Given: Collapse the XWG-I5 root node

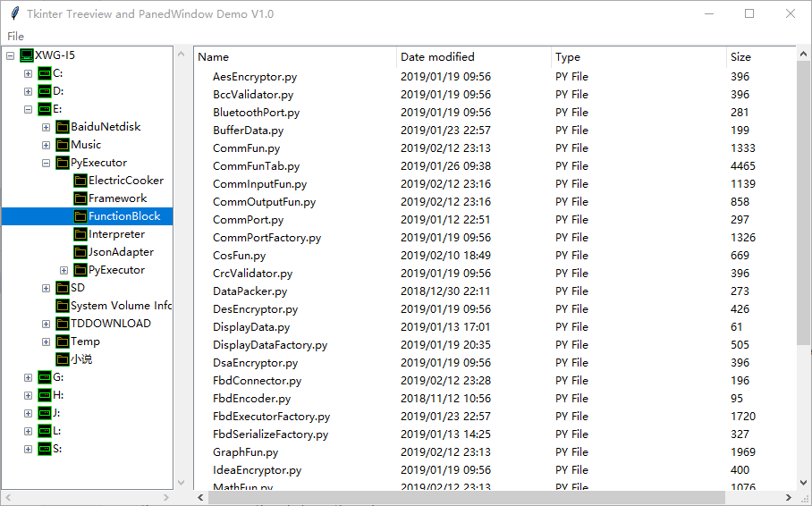Looking at the screenshot, I should pos(11,55).
